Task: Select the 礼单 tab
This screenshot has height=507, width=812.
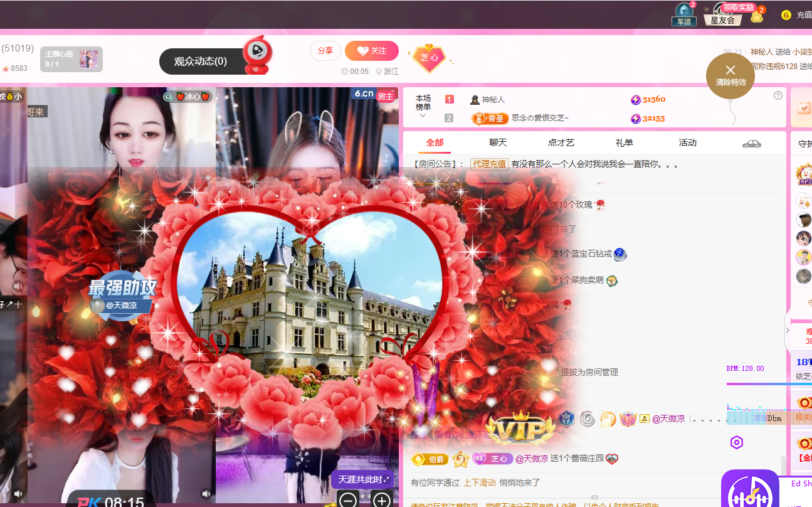Action: click(x=625, y=142)
